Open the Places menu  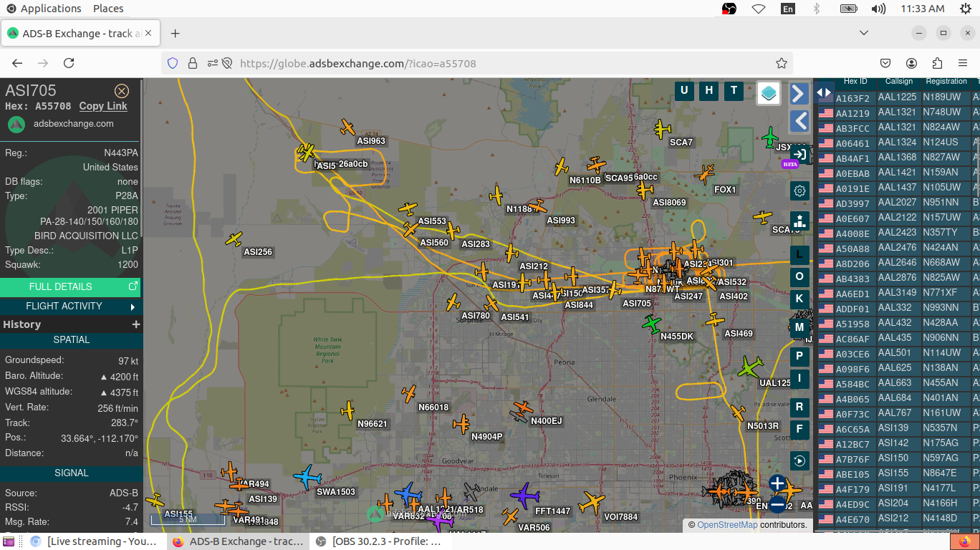pos(108,9)
